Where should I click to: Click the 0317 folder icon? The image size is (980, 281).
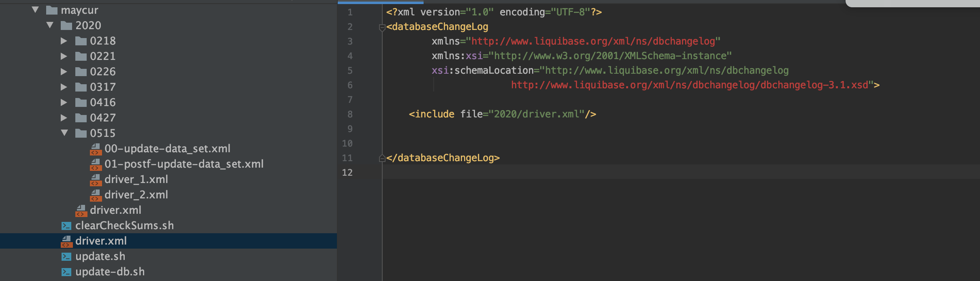point(81,87)
